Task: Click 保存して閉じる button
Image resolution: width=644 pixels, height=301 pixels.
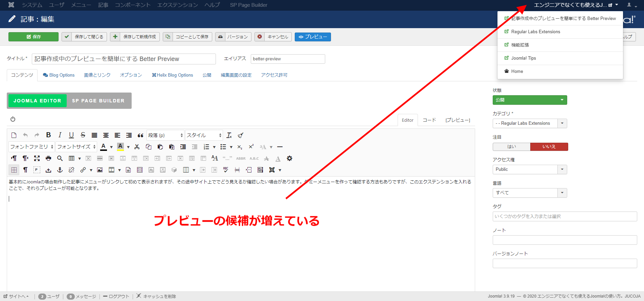Action: coord(85,37)
